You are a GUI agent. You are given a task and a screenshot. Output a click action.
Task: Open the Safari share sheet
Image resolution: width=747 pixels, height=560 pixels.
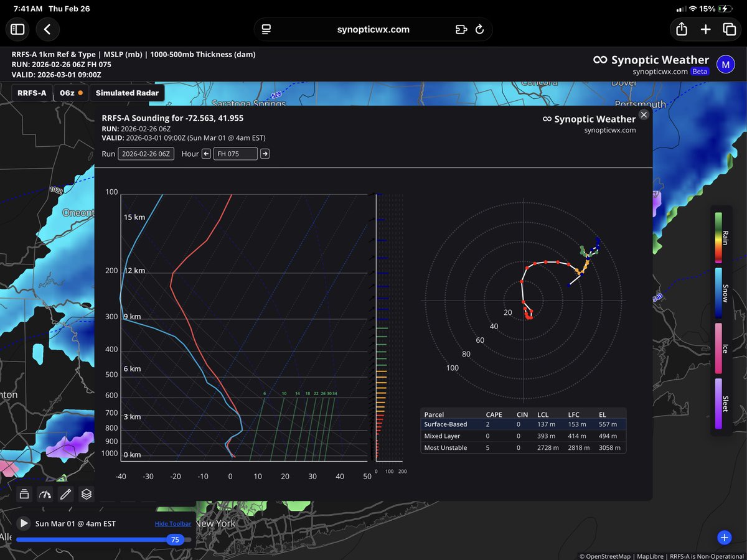click(681, 29)
